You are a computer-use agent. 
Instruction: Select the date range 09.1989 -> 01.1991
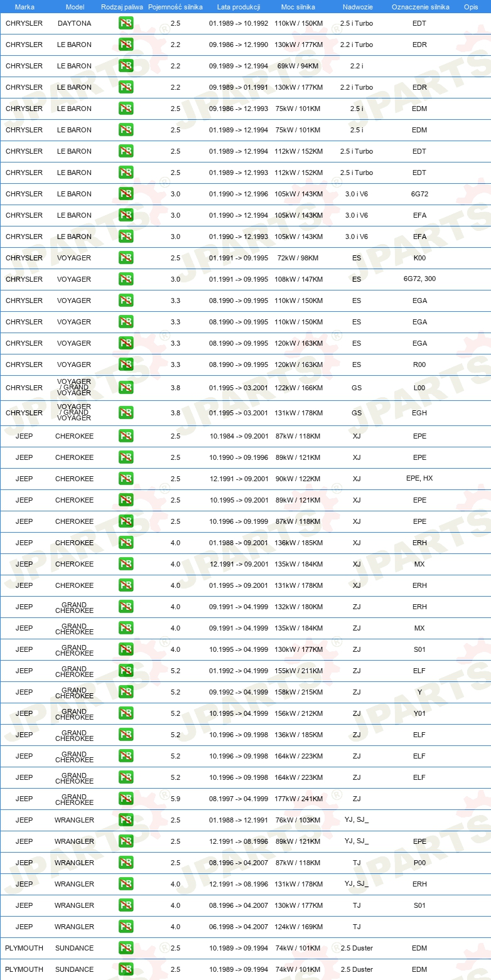click(239, 88)
